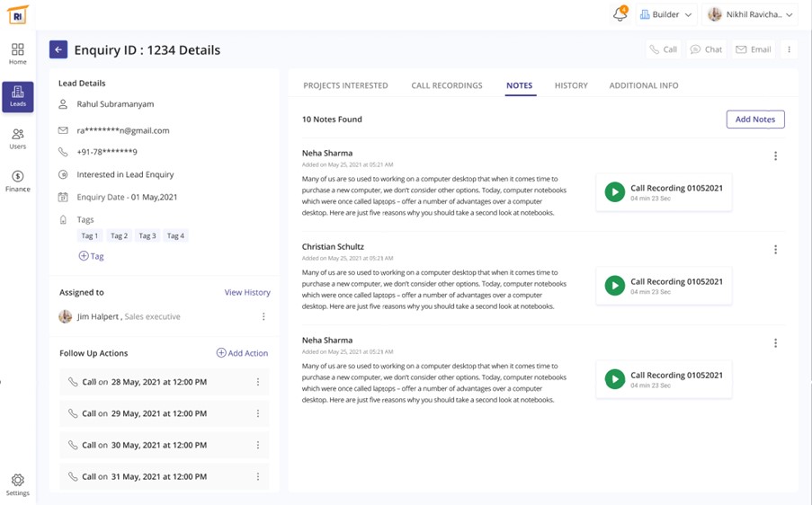Play Christian Schultz's call recording
This screenshot has height=505, width=812.
[x=615, y=286]
